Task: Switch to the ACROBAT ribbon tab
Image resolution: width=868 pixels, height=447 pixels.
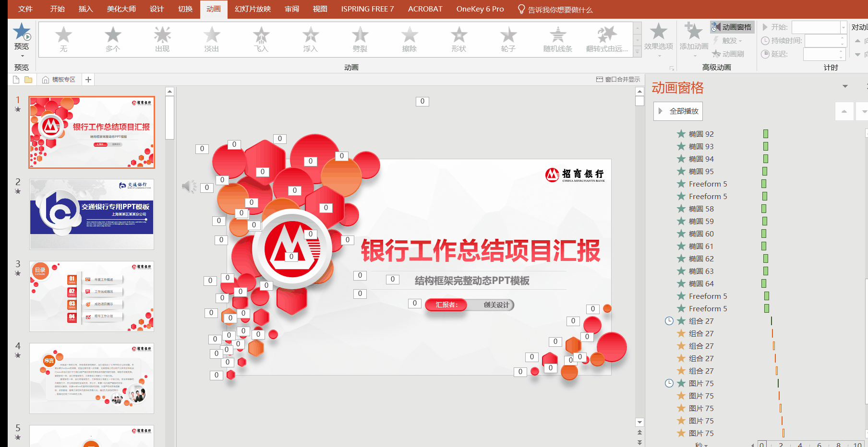Action: [x=425, y=9]
